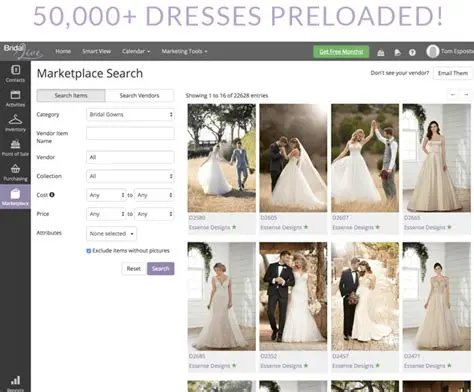Screen dimensions: 474x392
Task: Click the D2605 item code text
Action: [x=269, y=218]
